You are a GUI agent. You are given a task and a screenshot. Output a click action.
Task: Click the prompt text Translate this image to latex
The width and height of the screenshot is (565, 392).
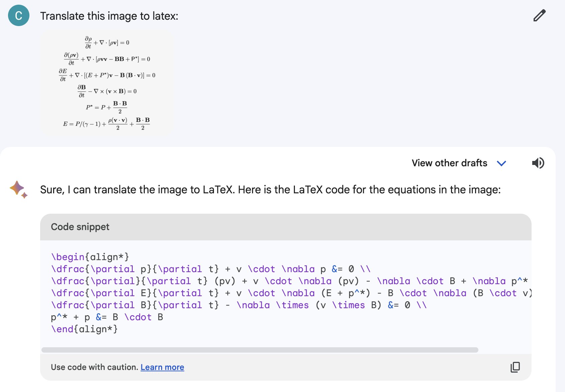click(x=109, y=16)
